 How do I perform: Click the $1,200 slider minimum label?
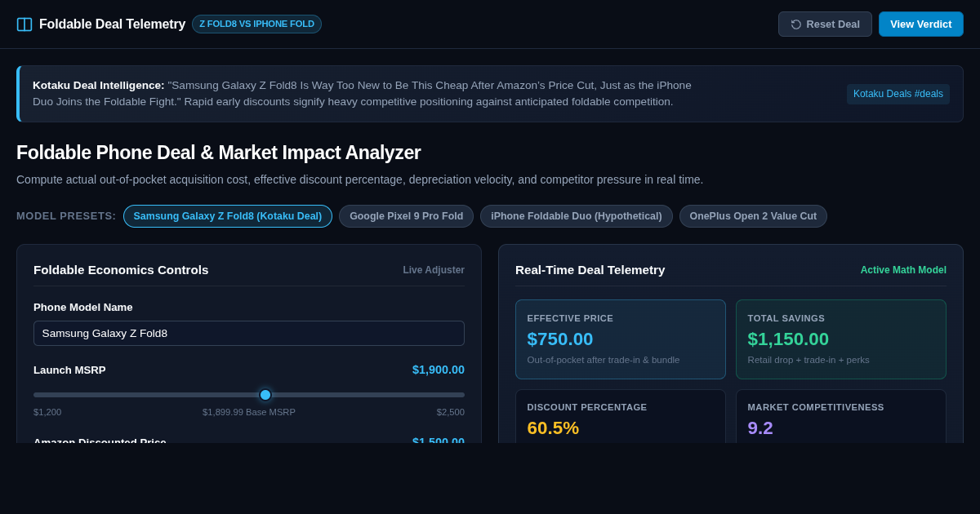pyautogui.click(x=47, y=412)
